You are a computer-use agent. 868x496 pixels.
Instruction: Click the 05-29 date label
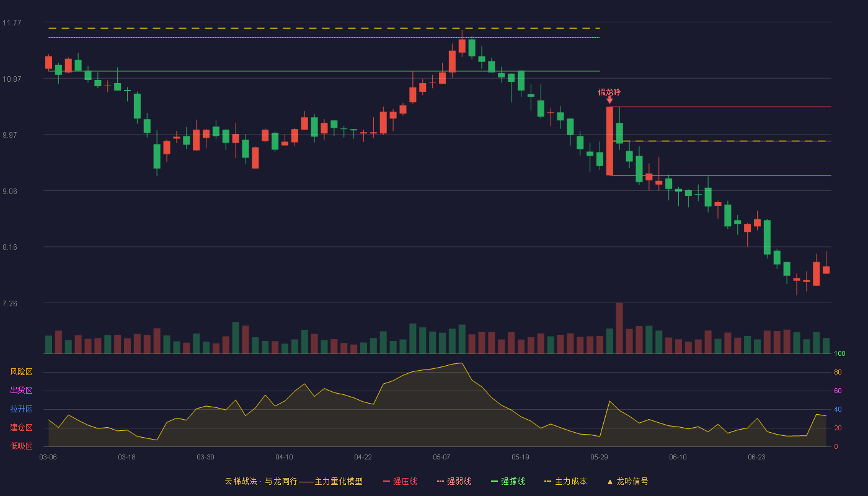click(599, 457)
